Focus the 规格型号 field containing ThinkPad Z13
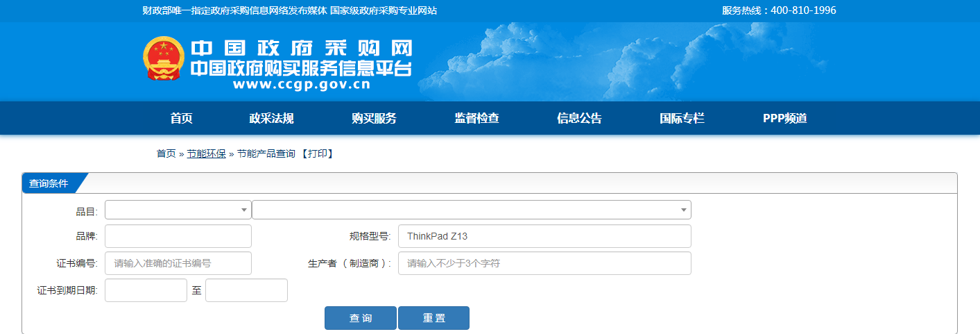This screenshot has height=334, width=980. pos(544,236)
